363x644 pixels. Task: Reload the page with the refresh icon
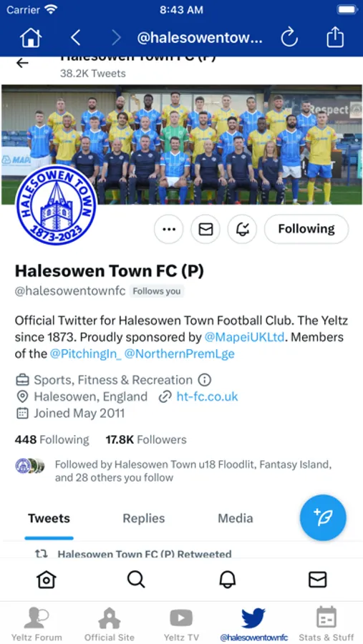point(289,38)
